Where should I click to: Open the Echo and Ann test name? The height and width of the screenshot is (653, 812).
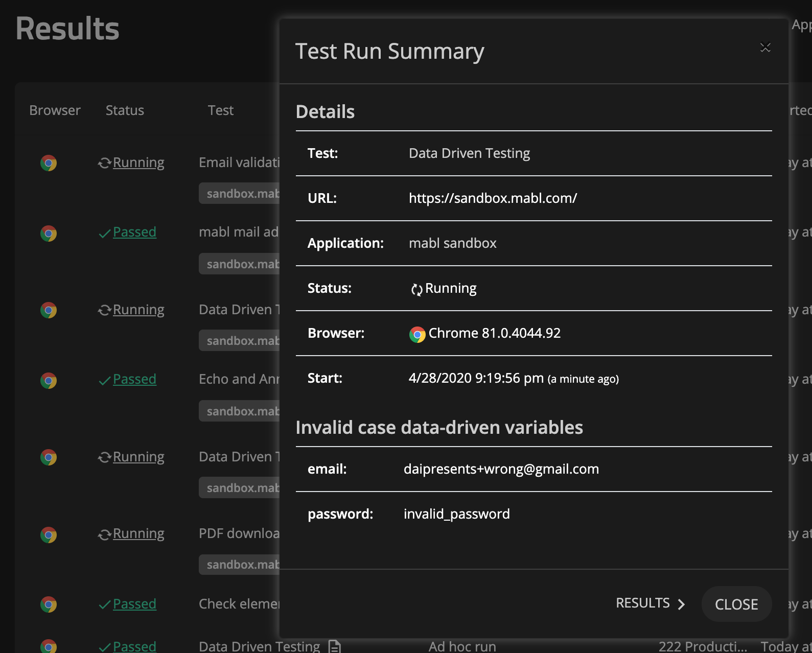239,379
